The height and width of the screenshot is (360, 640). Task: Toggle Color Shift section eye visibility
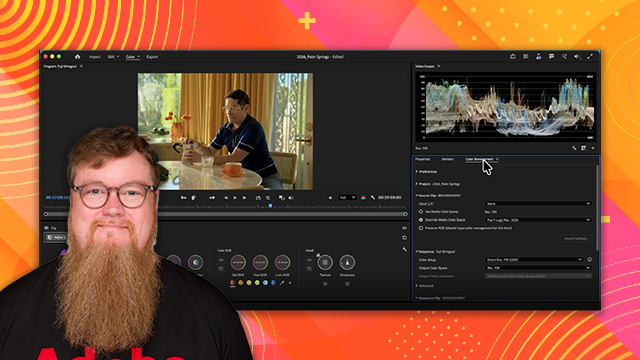pos(221,260)
